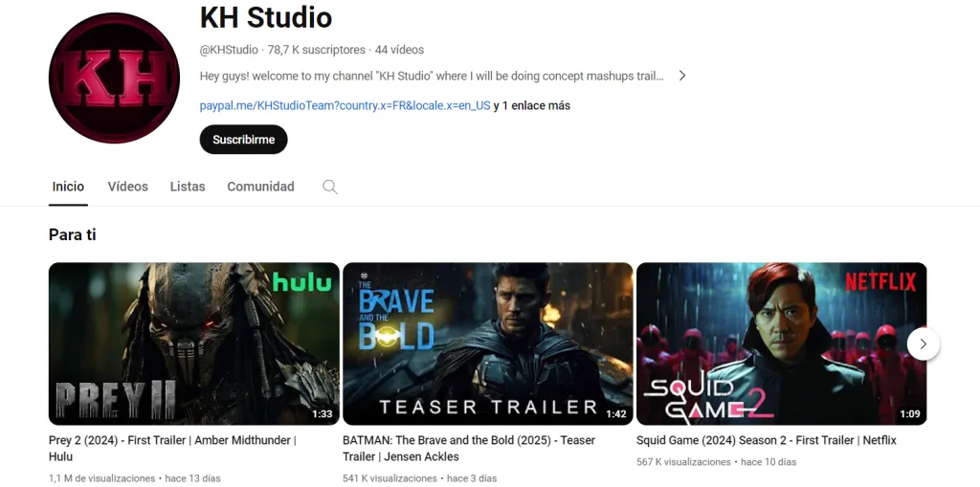The image size is (980, 487).
Task: Click 'y 1 enlace más' link
Action: click(532, 105)
